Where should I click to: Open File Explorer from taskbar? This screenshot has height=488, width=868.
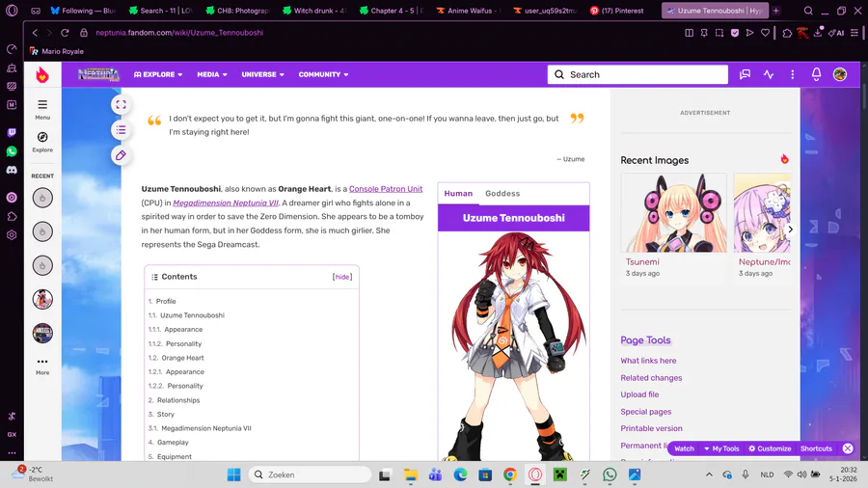410,474
